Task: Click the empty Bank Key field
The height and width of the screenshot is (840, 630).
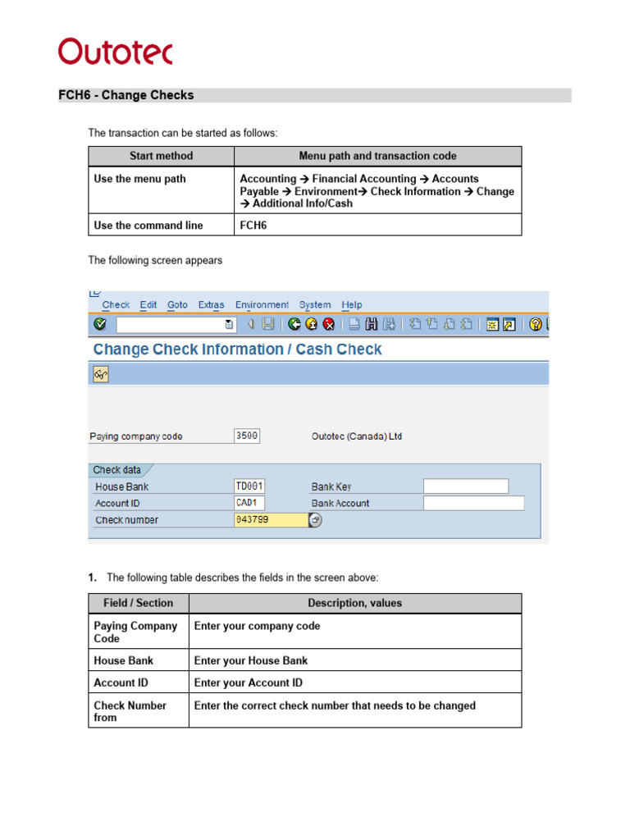Action: pyautogui.click(x=466, y=486)
